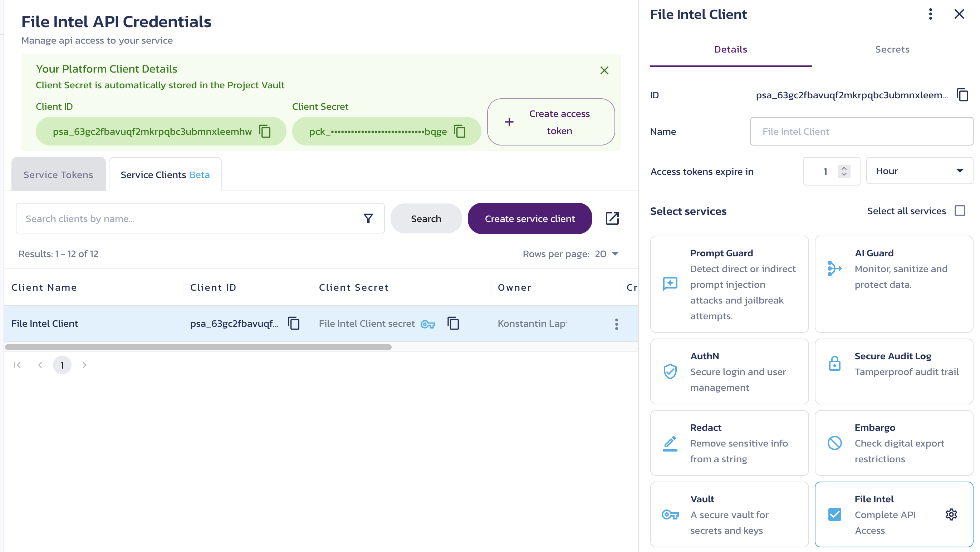This screenshot has height=552, width=980.
Task: Click the Name input field
Action: point(862,131)
